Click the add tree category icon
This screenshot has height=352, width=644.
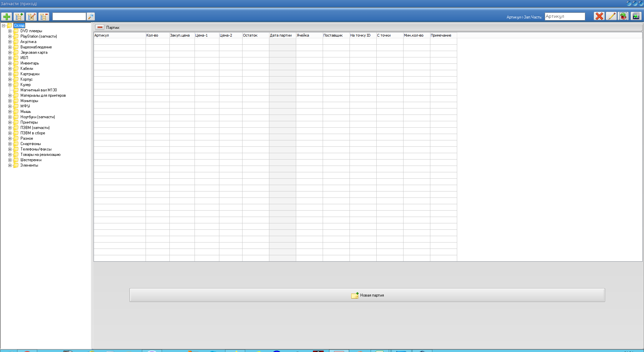pyautogui.click(x=19, y=16)
